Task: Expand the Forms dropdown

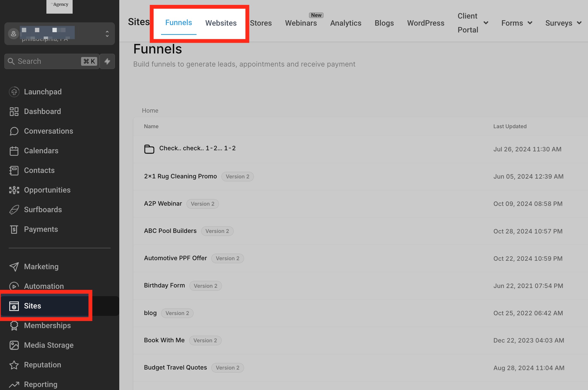Action: 530,23
